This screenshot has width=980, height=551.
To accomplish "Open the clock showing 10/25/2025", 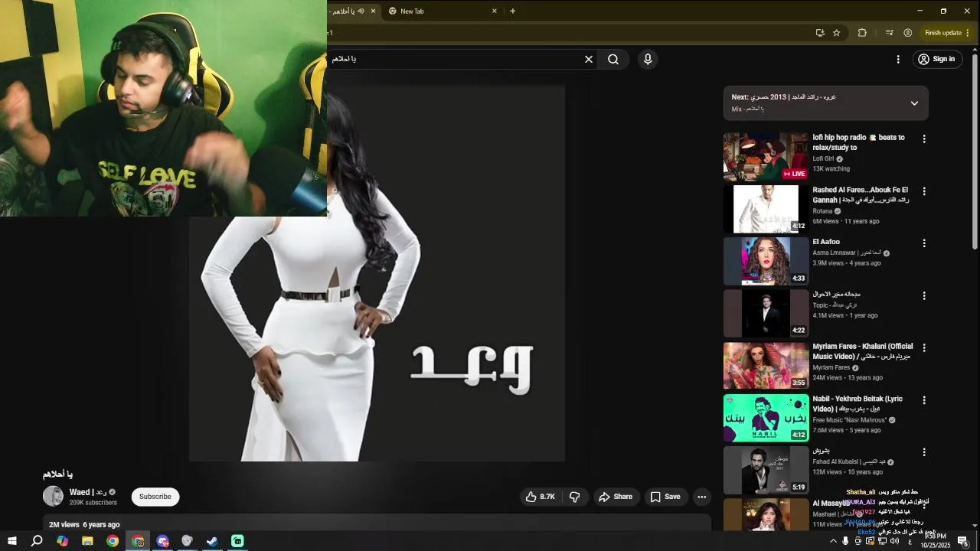I will 935,541.
